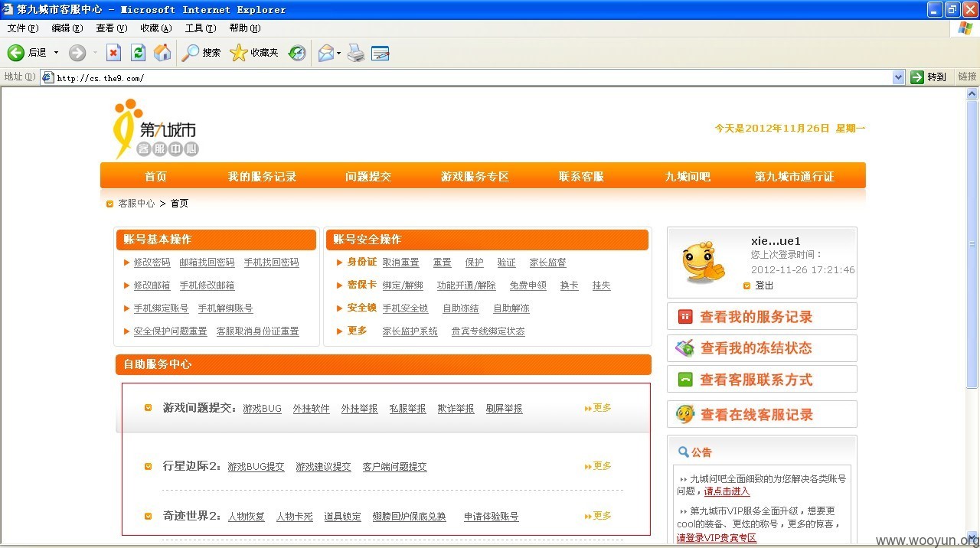
Task: Click the magnifier icon next to 公告
Action: point(684,452)
